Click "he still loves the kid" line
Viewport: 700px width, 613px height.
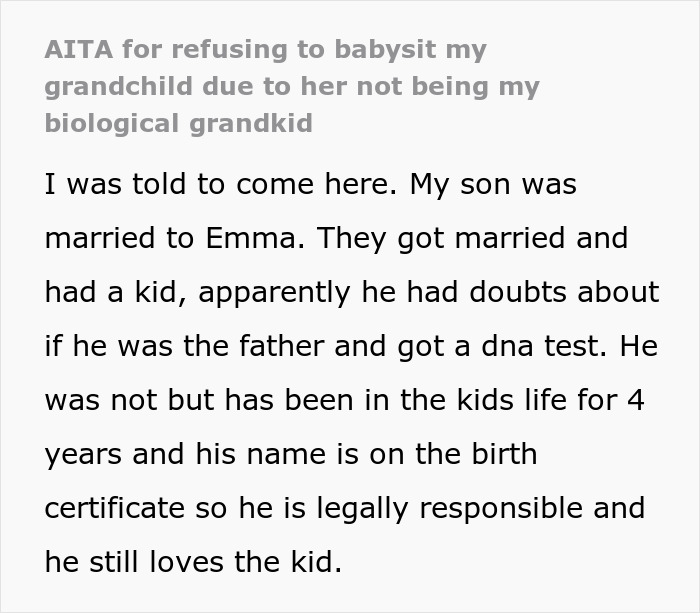click(193, 562)
